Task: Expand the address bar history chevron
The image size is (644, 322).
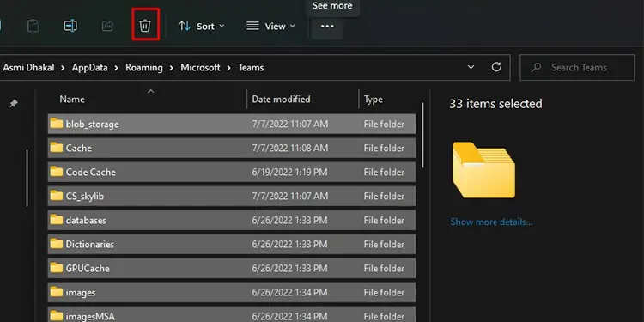Action: [471, 67]
